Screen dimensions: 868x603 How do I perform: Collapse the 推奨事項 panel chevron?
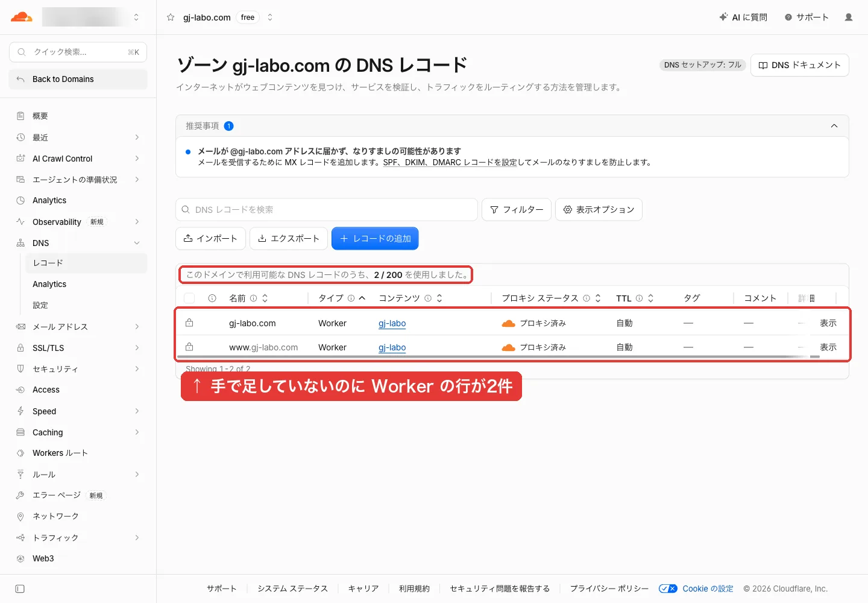tap(834, 126)
